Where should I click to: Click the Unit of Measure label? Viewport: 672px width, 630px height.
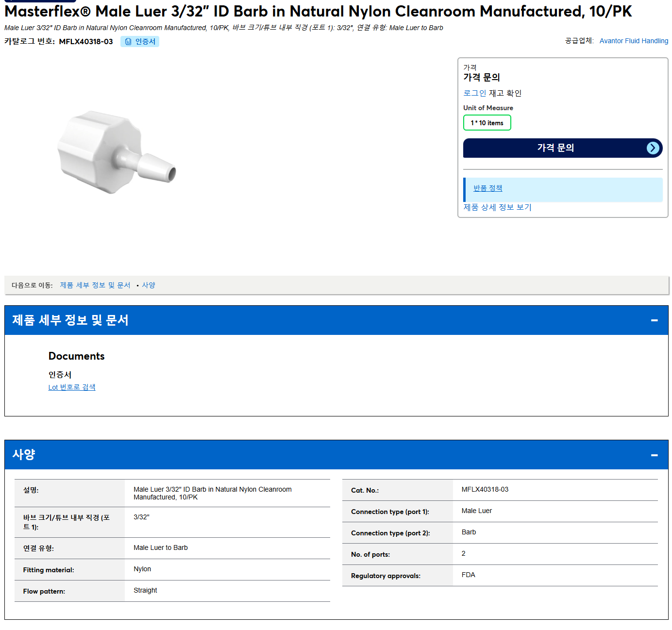(488, 108)
